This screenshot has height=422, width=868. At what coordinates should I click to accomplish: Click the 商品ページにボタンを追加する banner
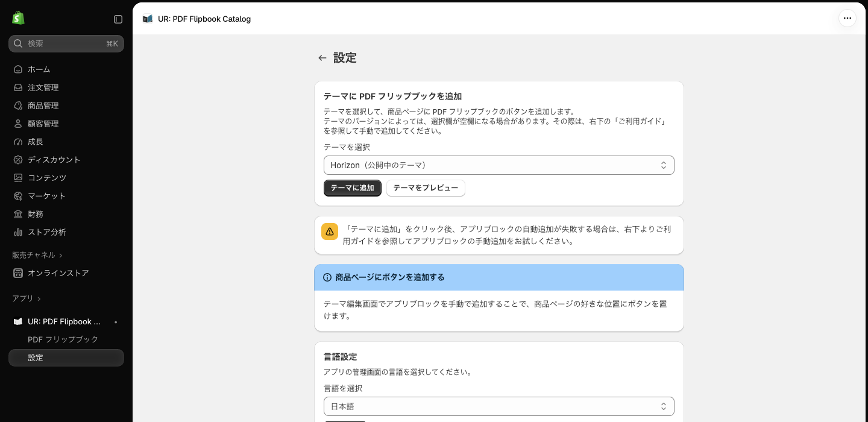click(x=499, y=277)
